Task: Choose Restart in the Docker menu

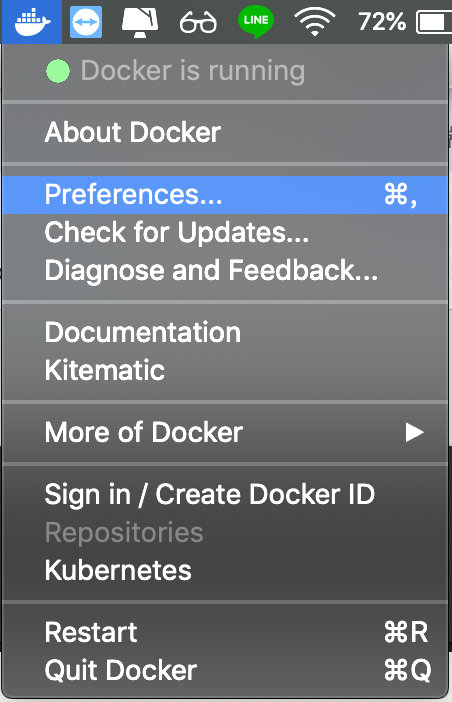Action: coord(225,632)
